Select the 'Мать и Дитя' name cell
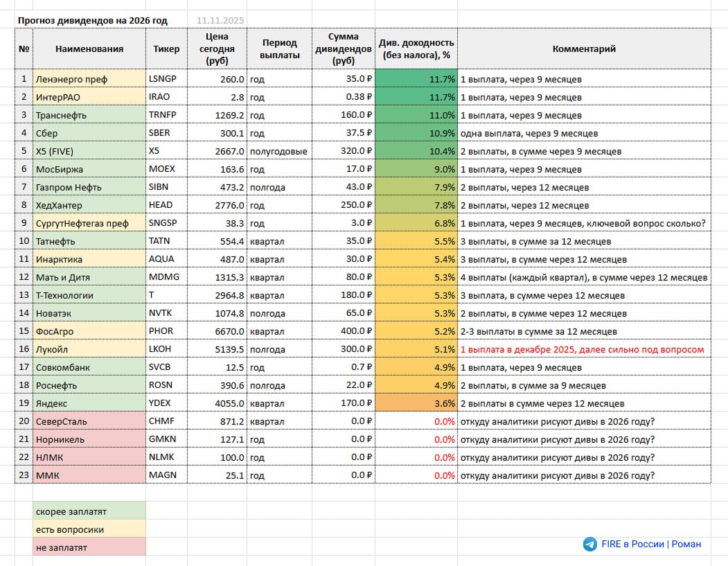Viewport: 728px width, 566px height. tap(89, 277)
